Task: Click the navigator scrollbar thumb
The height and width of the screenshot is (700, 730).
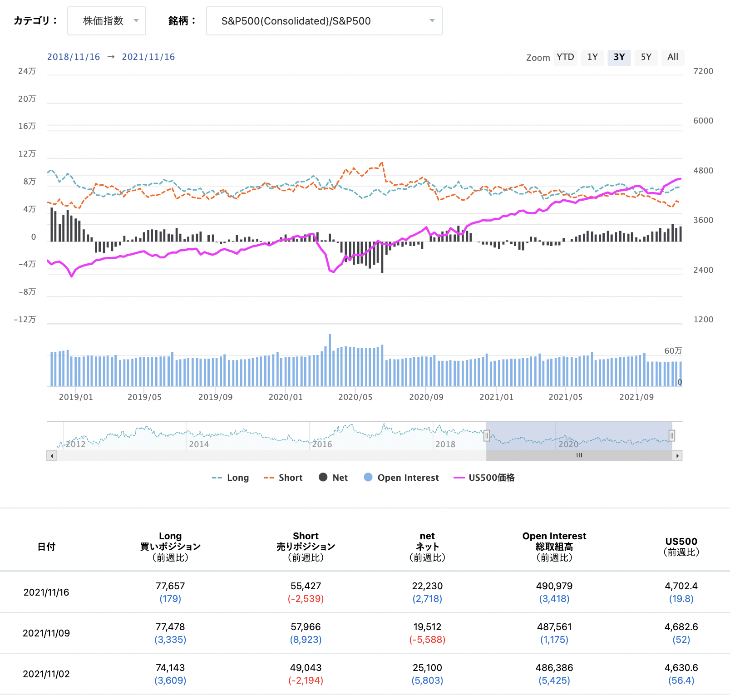Action: tap(579, 456)
